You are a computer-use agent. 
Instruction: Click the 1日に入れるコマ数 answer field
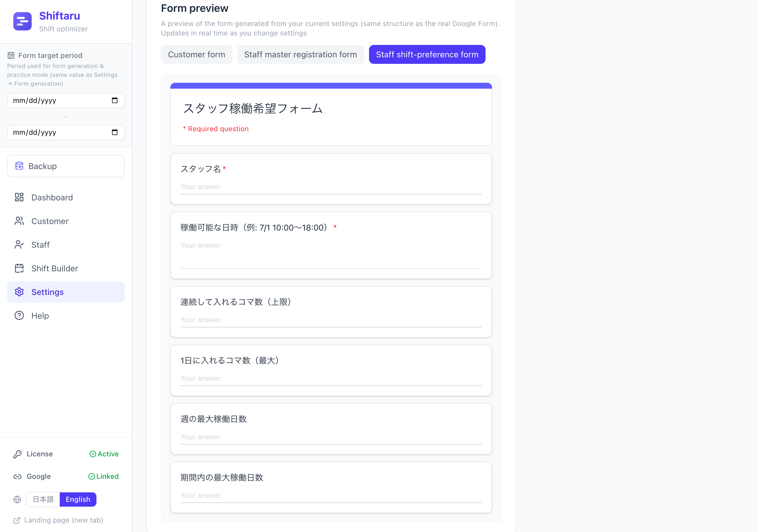click(x=331, y=379)
